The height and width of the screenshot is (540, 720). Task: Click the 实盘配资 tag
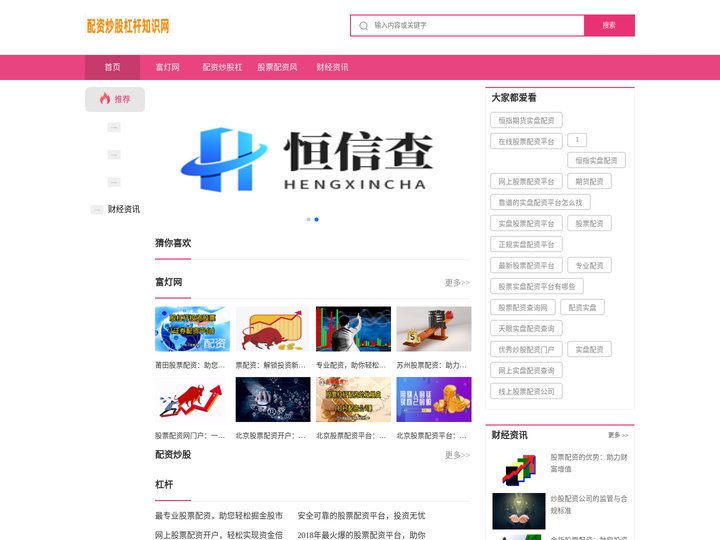[x=590, y=349]
